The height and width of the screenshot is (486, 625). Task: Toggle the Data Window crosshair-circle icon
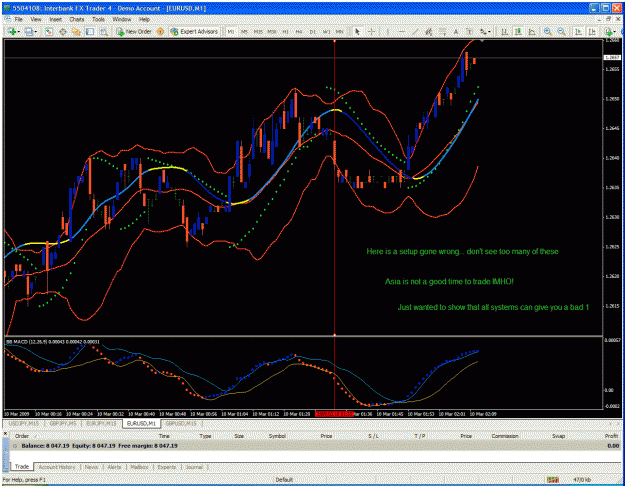tap(63, 32)
